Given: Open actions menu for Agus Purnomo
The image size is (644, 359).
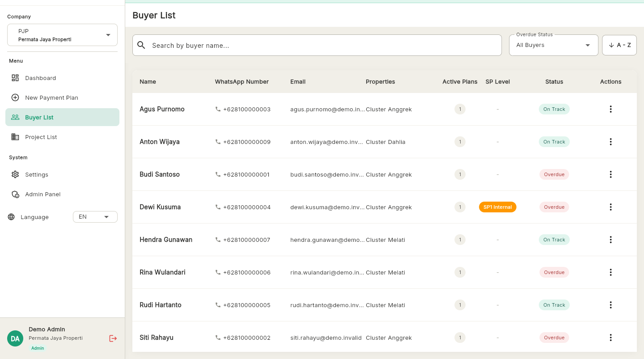Looking at the screenshot, I should [610, 109].
